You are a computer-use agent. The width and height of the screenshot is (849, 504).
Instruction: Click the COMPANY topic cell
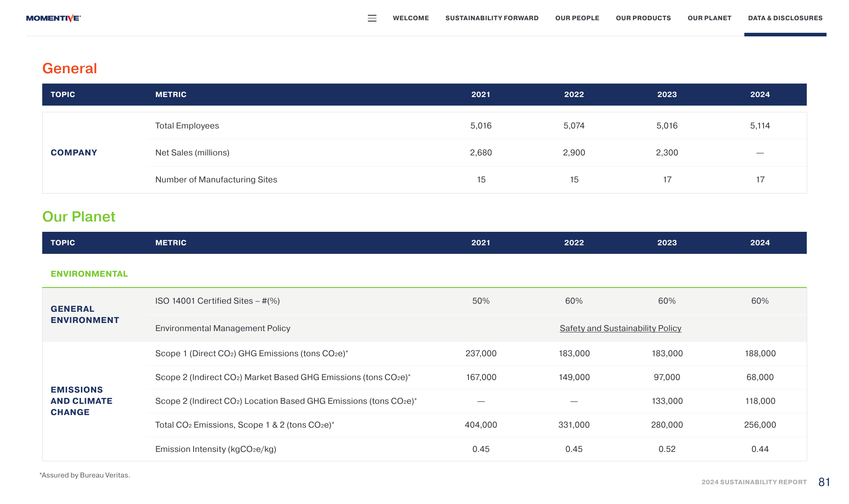(74, 153)
